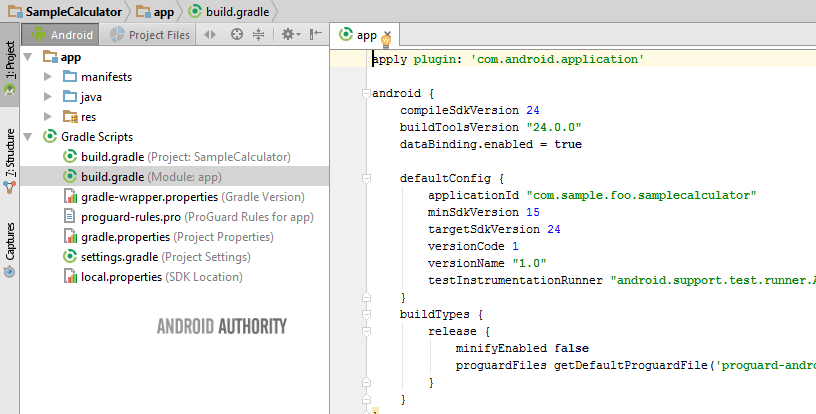Fold the release block in gutter

coord(366,331)
